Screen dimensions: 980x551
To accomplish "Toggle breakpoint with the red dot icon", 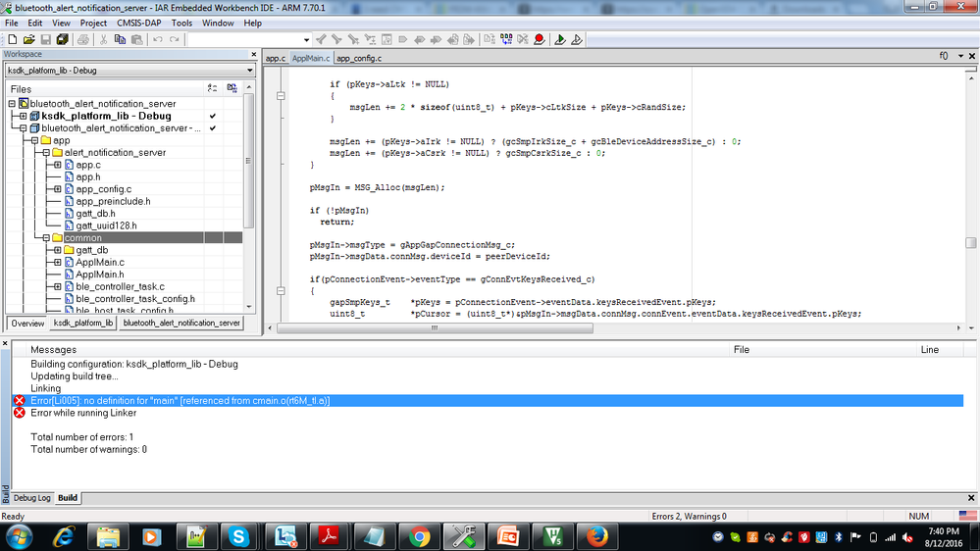I will click(540, 39).
